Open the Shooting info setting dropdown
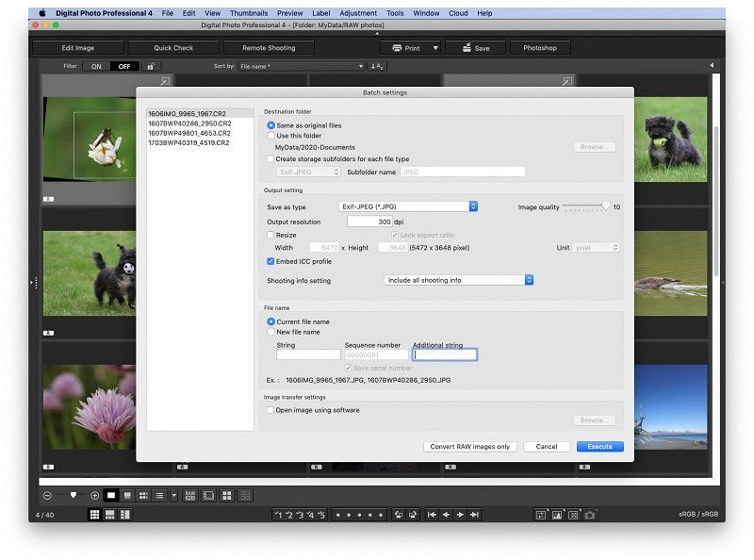The image size is (754, 560). pyautogui.click(x=459, y=279)
